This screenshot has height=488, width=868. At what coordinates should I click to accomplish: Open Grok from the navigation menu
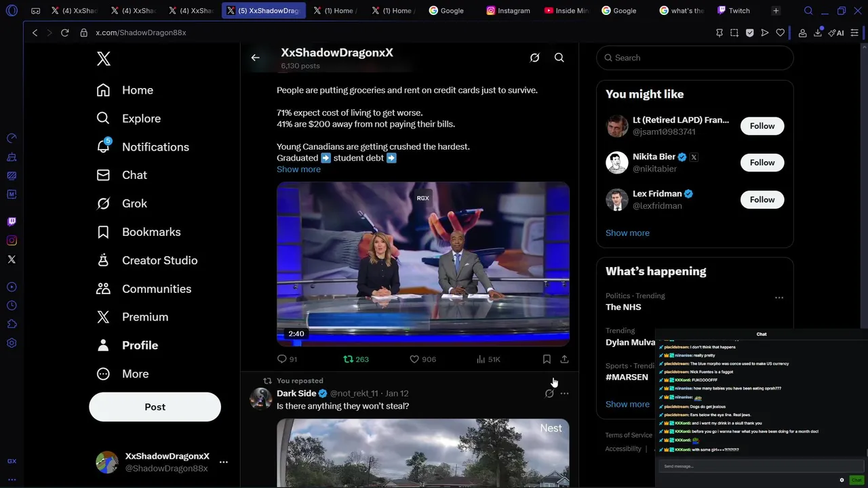click(x=121, y=203)
